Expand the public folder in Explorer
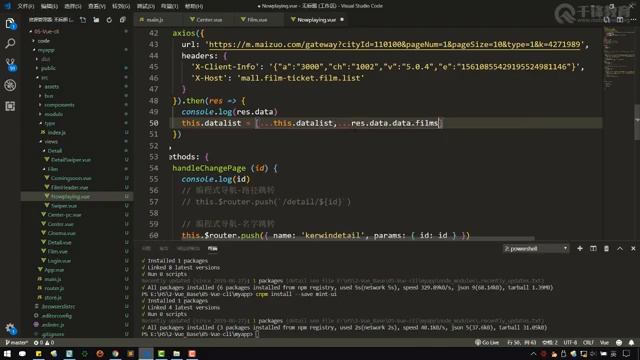This screenshot has width=640, height=360. click(x=48, y=68)
